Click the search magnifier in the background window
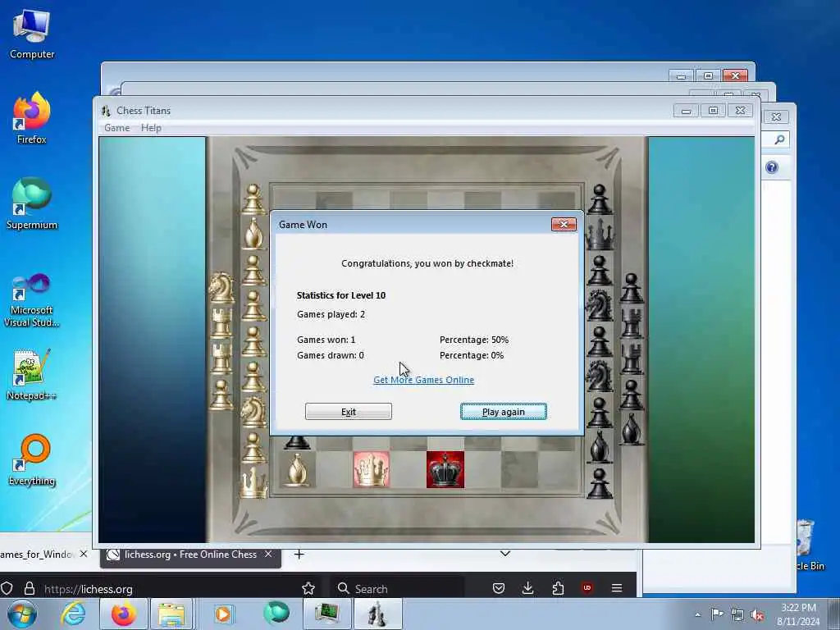Screen dimensions: 840x630 coord(779,139)
